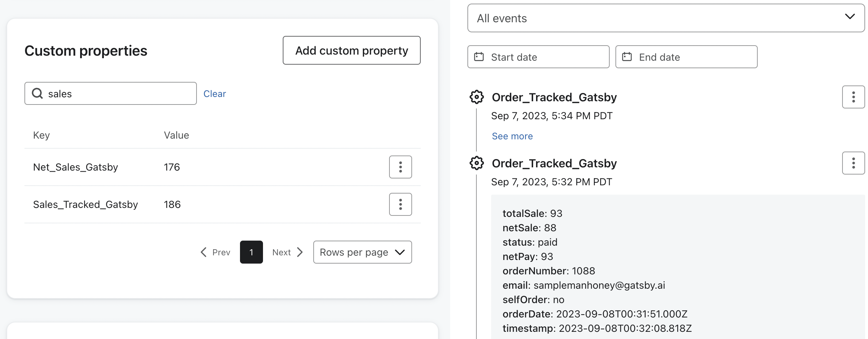Image resolution: width=868 pixels, height=339 pixels.
Task: Click the timestamp 2023-09-08T00:32:08.818Z line
Action: click(x=597, y=328)
